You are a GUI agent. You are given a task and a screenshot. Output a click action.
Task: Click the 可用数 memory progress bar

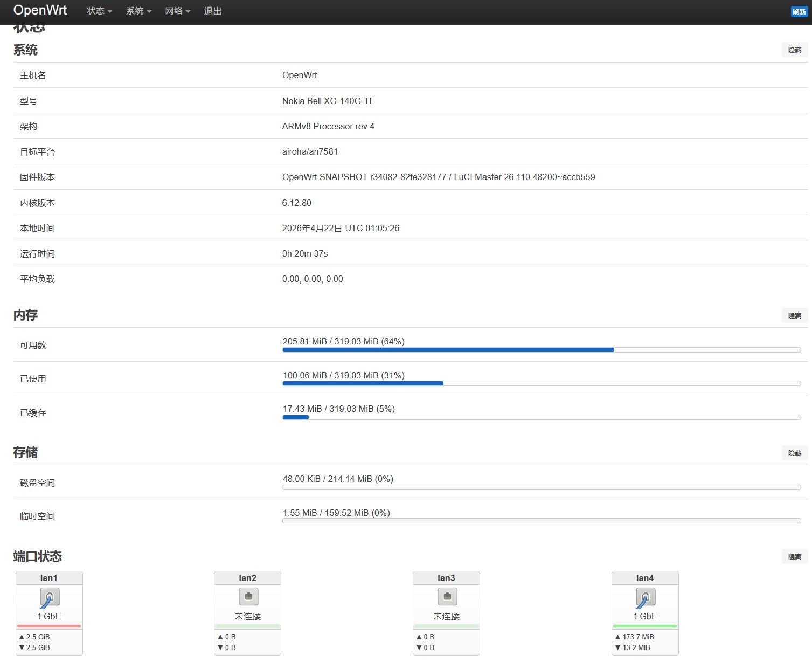pyautogui.click(x=542, y=350)
